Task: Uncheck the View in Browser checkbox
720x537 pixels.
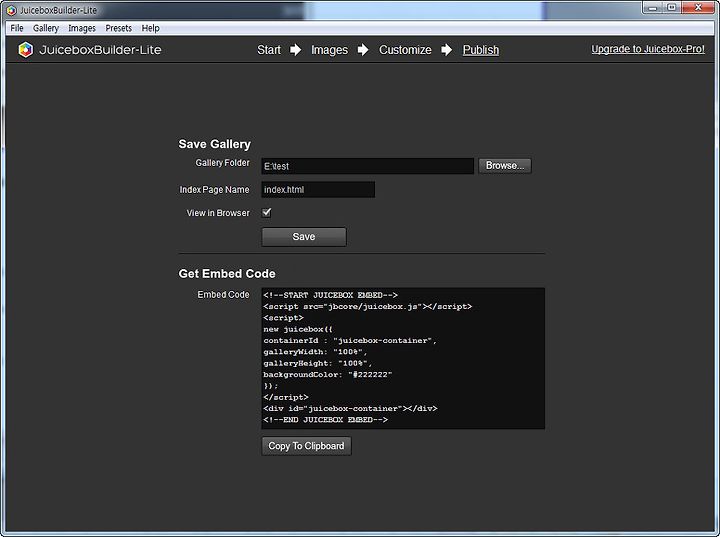Action: pos(266,213)
